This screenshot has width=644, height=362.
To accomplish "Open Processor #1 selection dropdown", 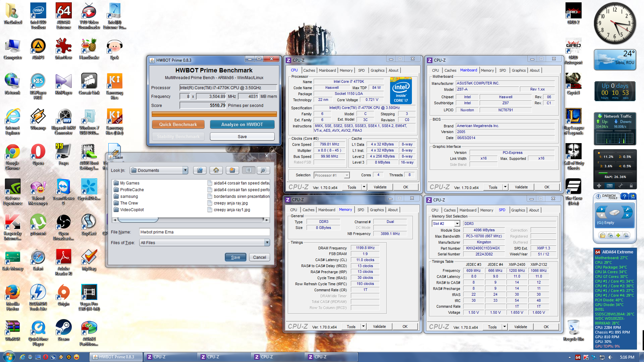I will pyautogui.click(x=346, y=175).
